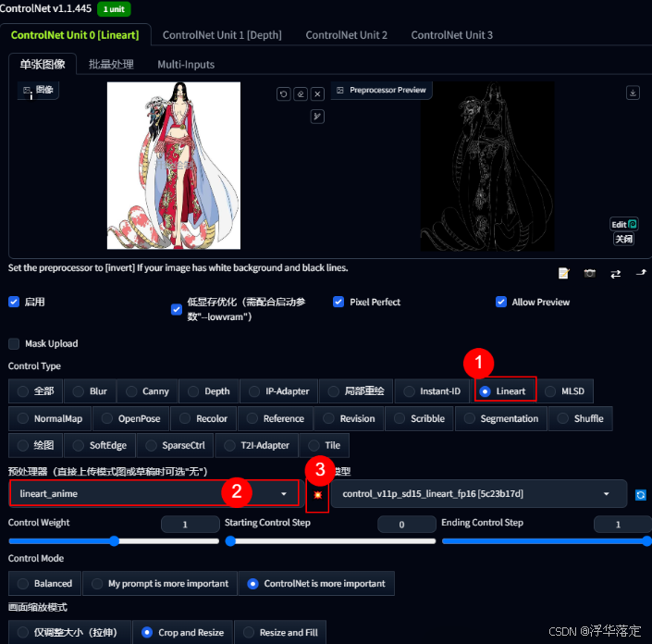Select My prompt is more important mode
Viewport: 652px width, 644px height.
coord(160,583)
